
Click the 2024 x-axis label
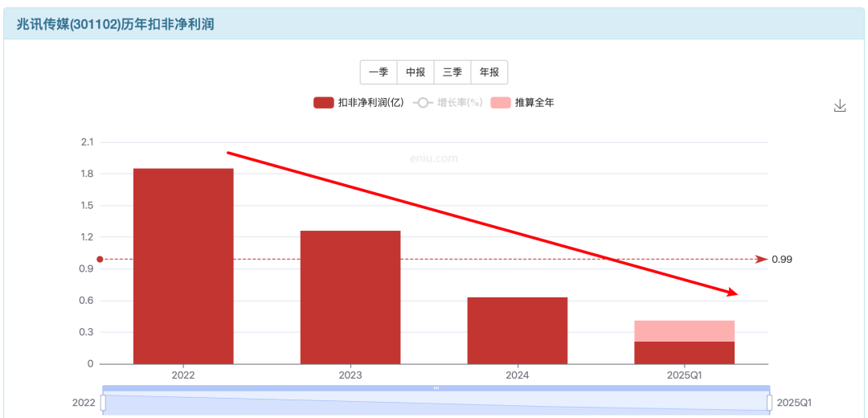pyautogui.click(x=517, y=375)
